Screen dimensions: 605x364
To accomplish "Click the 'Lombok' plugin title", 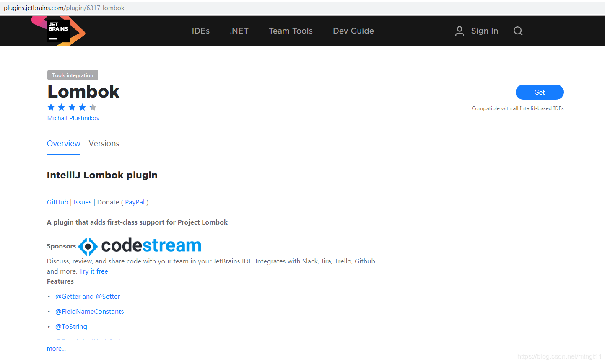I will 83,92.
